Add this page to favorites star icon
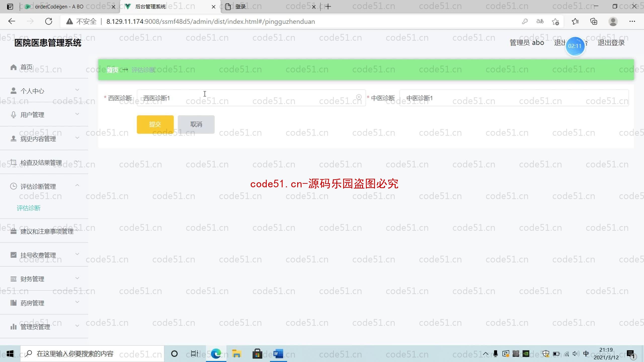Image resolution: width=644 pixels, height=362 pixels. point(555,22)
